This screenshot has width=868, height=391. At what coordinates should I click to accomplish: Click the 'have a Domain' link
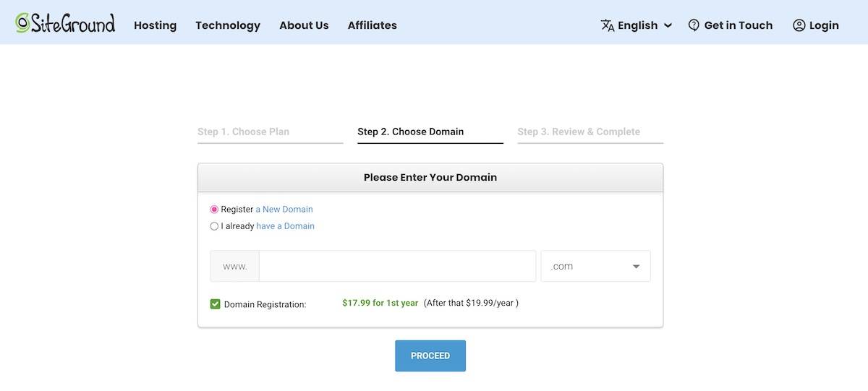[285, 226]
